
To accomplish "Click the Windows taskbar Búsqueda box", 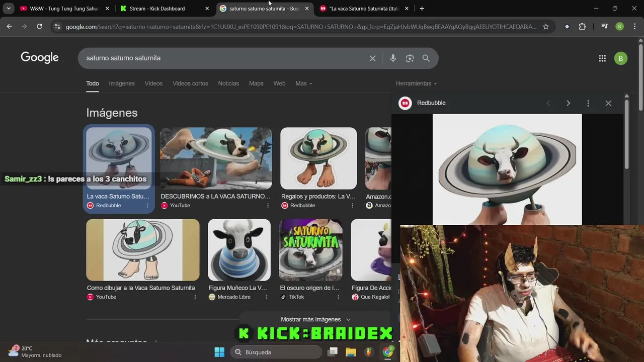I will [276, 352].
